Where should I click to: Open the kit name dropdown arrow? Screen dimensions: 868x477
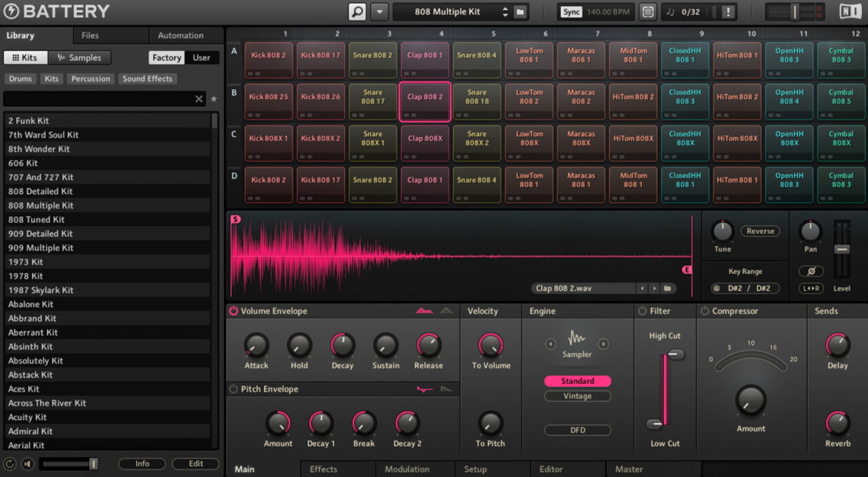coord(505,11)
